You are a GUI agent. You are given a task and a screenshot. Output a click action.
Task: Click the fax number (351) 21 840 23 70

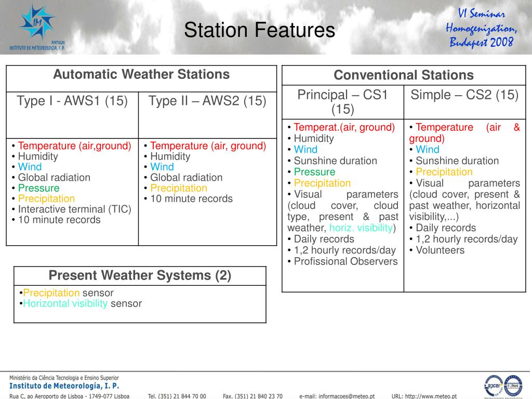pos(259,396)
